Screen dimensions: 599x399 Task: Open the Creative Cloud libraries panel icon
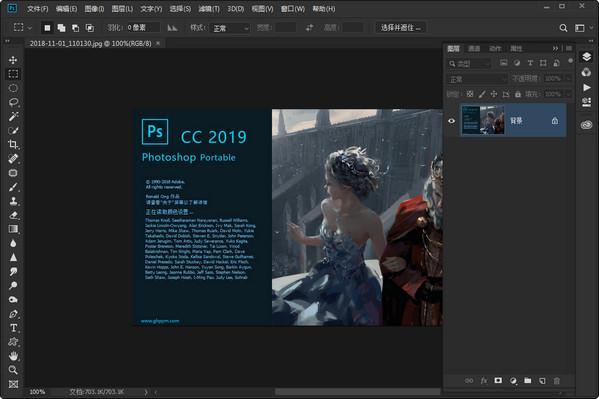click(586, 125)
